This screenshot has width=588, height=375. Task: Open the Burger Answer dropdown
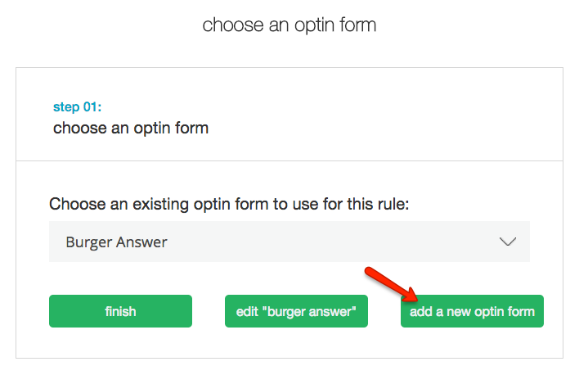pyautogui.click(x=289, y=242)
